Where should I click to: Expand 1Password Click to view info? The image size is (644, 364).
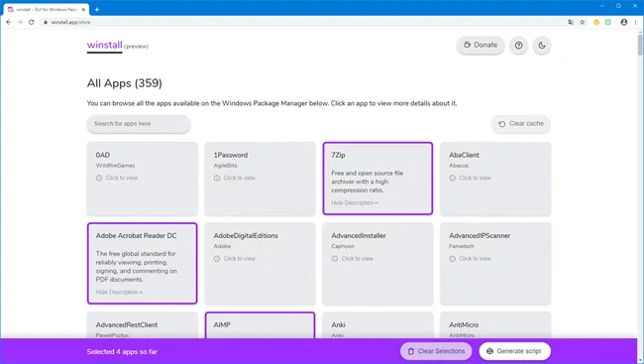[235, 179]
